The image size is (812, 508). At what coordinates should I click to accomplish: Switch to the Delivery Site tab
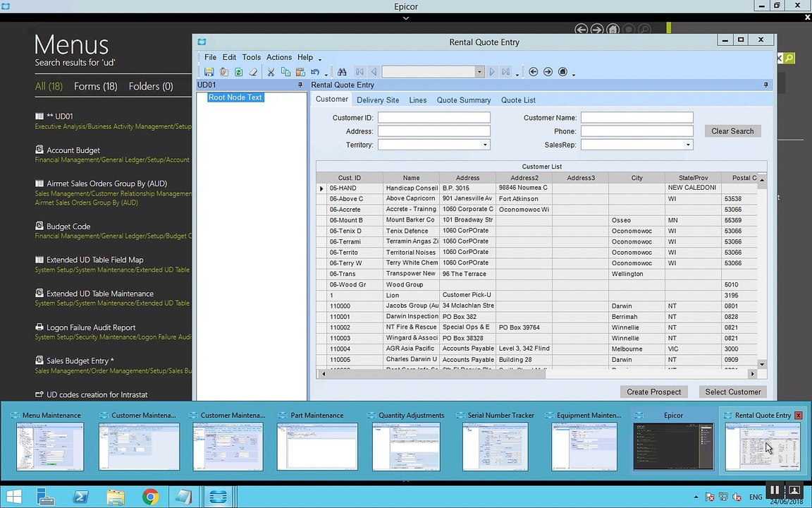pyautogui.click(x=378, y=100)
